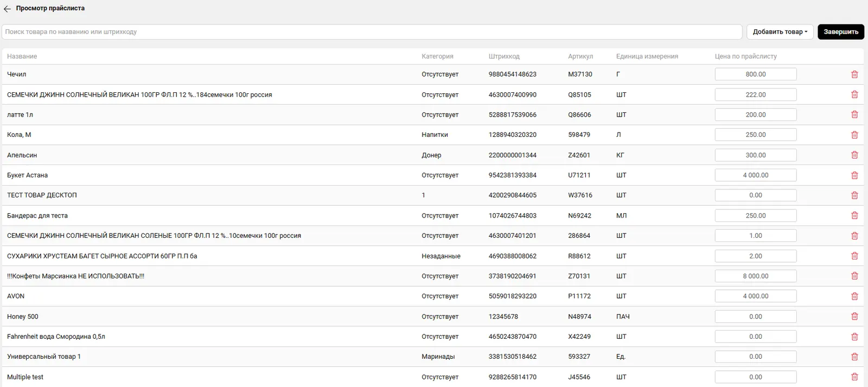Click the Цена по прайслисту column header
Image resolution: width=868 pixels, height=387 pixels.
click(745, 56)
